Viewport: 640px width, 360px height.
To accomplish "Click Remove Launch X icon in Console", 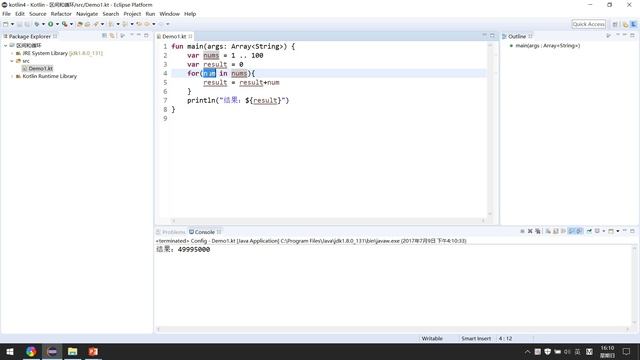I will 530,231.
